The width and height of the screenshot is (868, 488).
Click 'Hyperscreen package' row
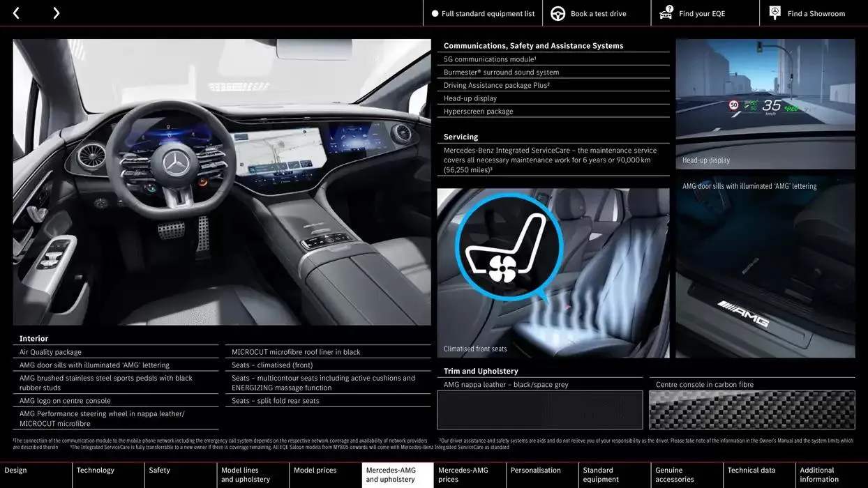pos(553,111)
